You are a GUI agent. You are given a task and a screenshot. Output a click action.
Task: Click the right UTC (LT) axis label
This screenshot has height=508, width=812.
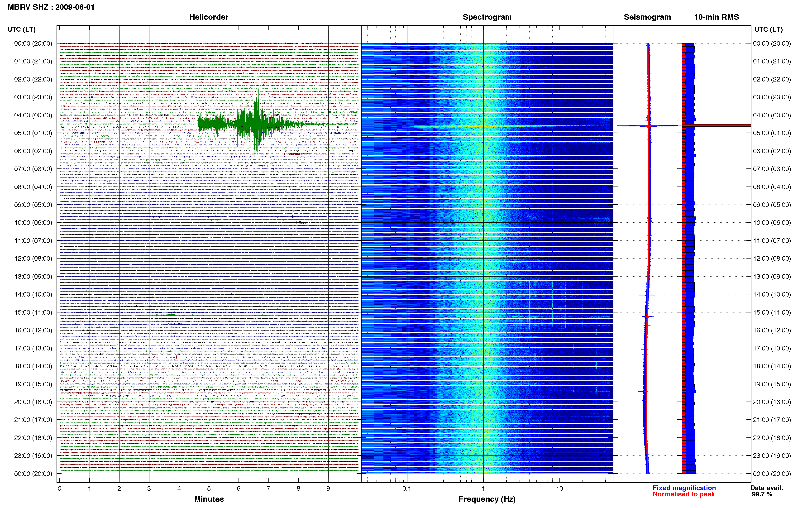pos(768,29)
